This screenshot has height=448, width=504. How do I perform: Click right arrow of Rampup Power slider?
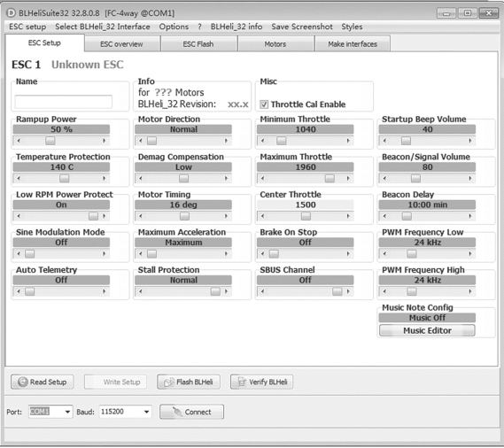[x=105, y=141]
